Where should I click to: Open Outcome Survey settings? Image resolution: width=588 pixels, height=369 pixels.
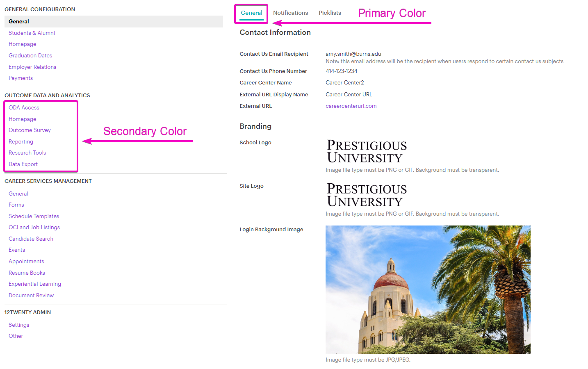click(x=30, y=130)
